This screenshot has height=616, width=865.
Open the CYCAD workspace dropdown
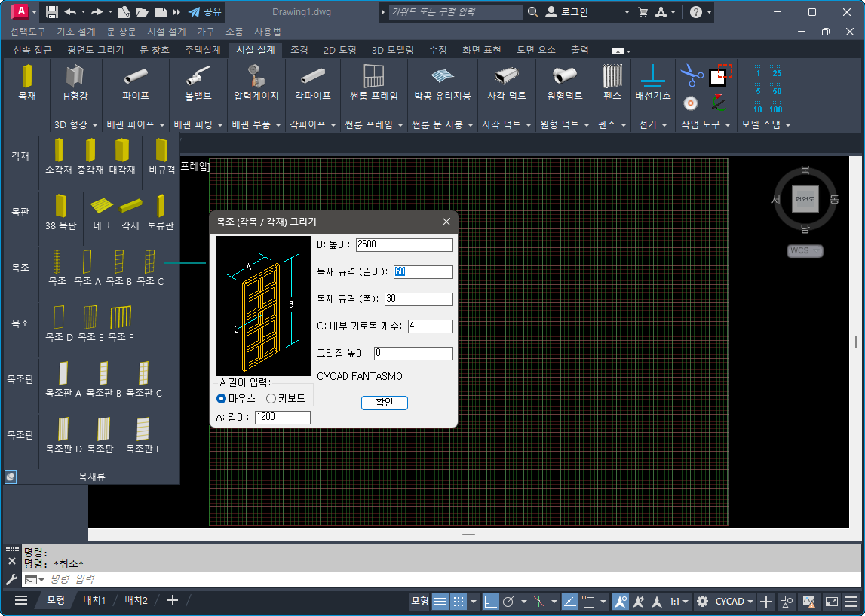735,601
